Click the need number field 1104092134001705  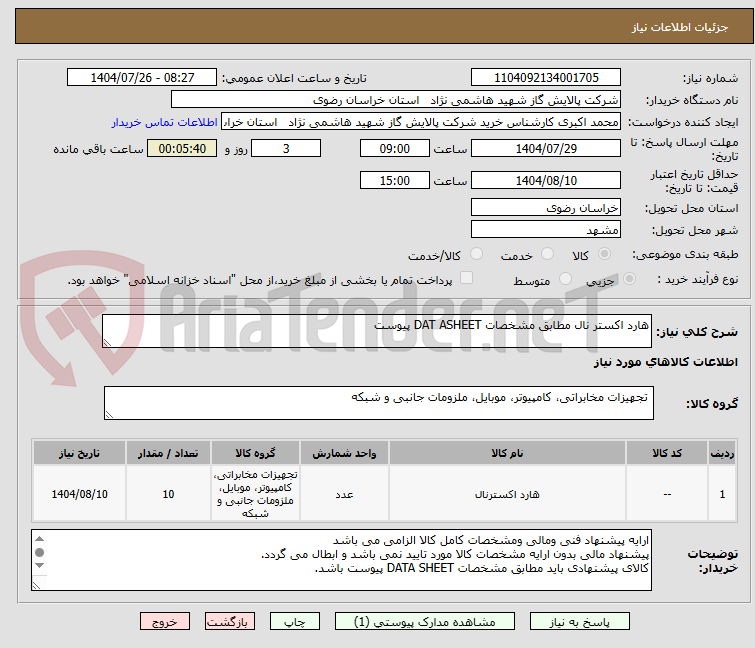click(x=546, y=78)
